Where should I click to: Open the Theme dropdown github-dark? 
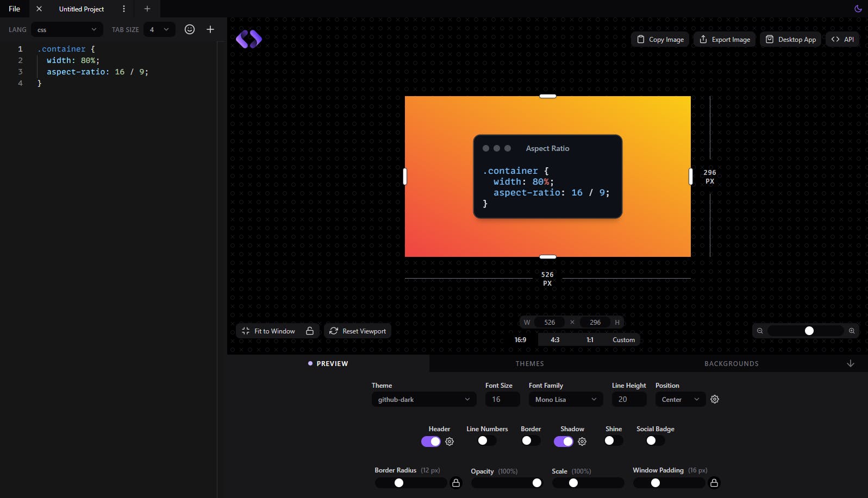click(x=424, y=399)
